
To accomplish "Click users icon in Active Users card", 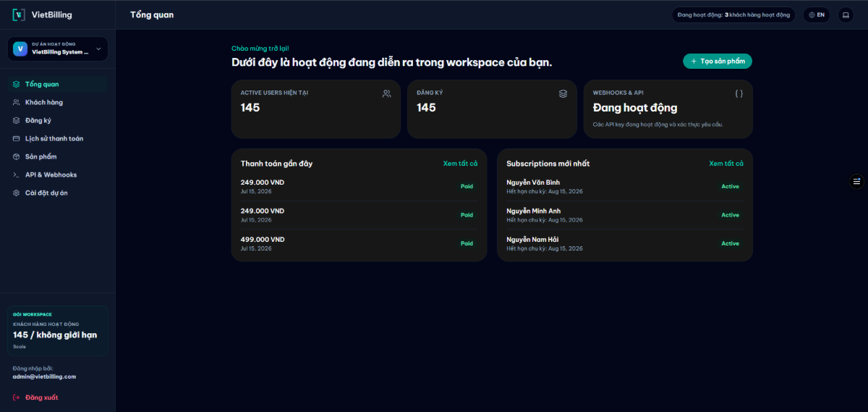I will click(386, 93).
